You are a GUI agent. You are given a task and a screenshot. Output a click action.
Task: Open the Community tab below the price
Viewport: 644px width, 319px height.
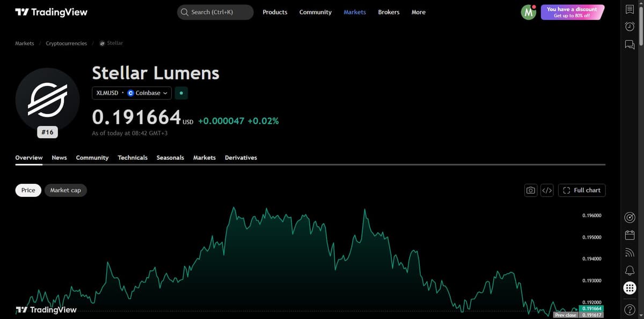92,158
